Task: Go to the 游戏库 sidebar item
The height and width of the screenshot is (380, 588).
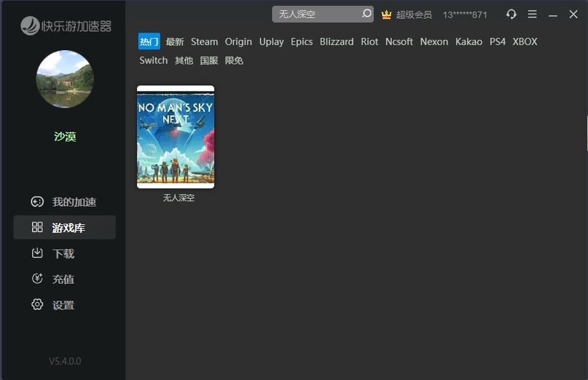Action: (x=64, y=227)
